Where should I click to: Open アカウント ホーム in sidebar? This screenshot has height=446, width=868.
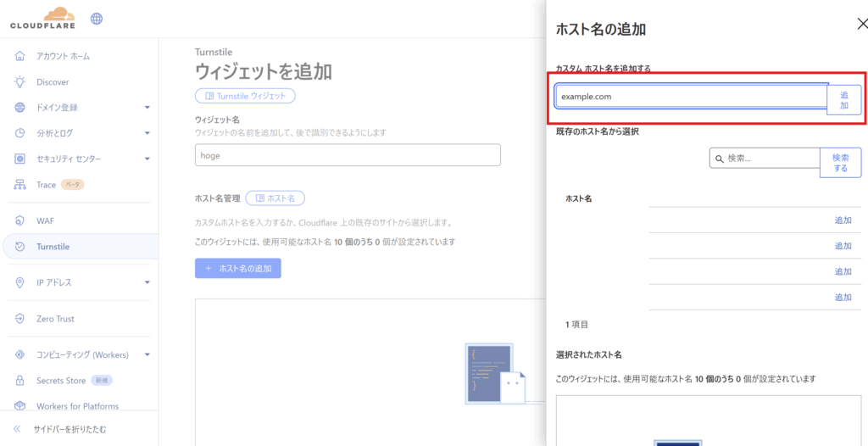63,56
